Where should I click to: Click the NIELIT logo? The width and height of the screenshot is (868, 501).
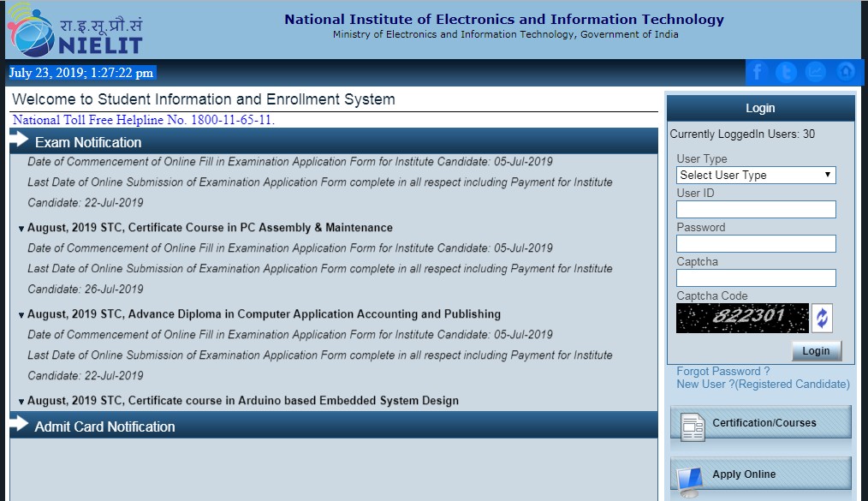point(76,31)
